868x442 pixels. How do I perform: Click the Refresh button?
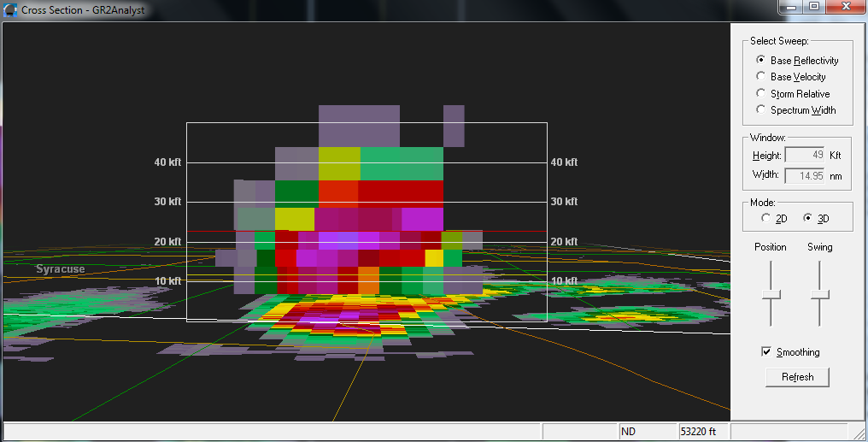coord(797,377)
